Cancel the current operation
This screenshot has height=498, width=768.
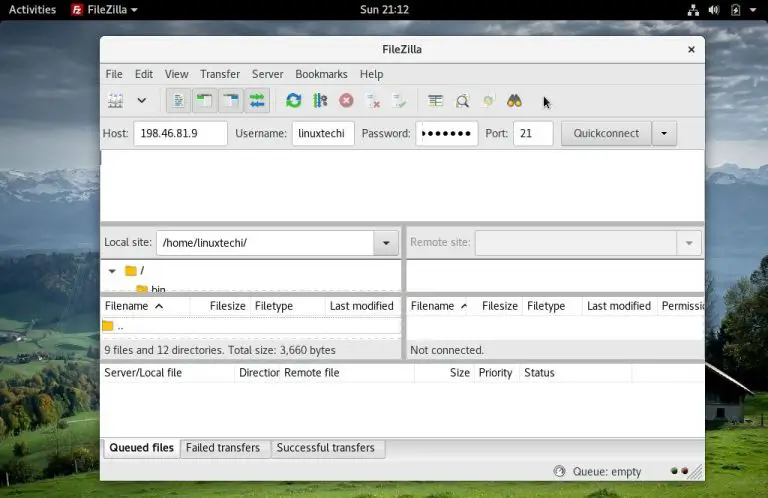pyautogui.click(x=346, y=101)
